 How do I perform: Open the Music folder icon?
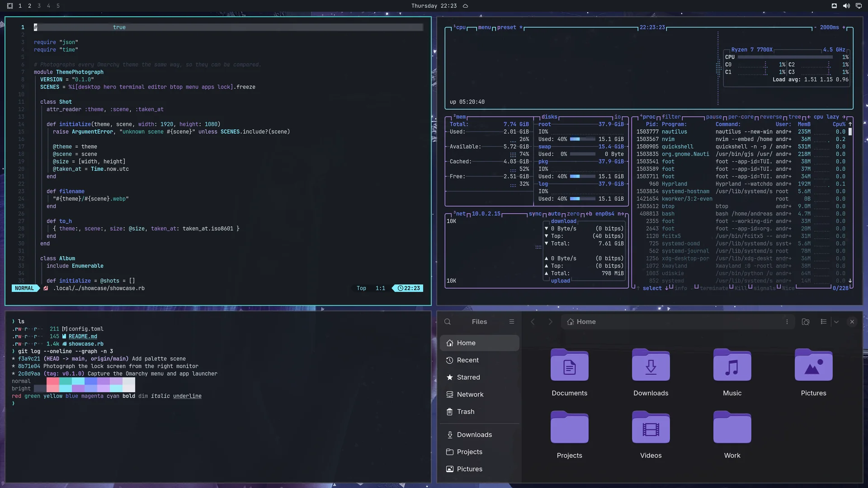tap(732, 365)
